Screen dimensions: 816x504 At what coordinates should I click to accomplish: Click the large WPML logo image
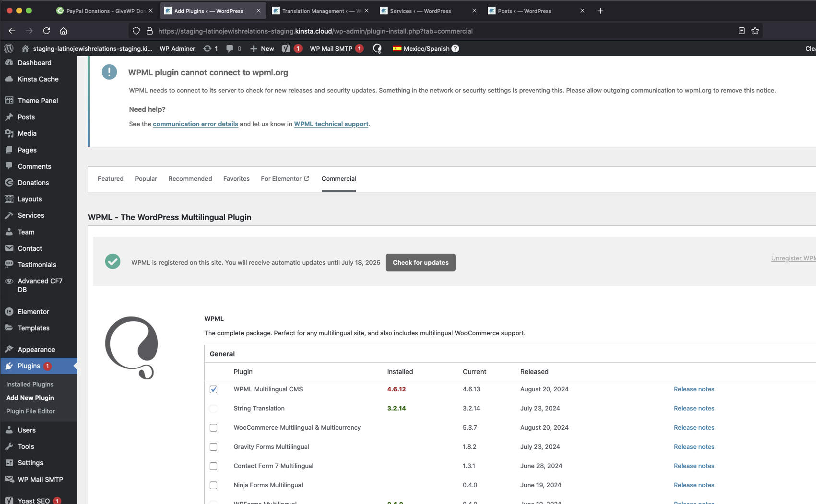point(131,348)
